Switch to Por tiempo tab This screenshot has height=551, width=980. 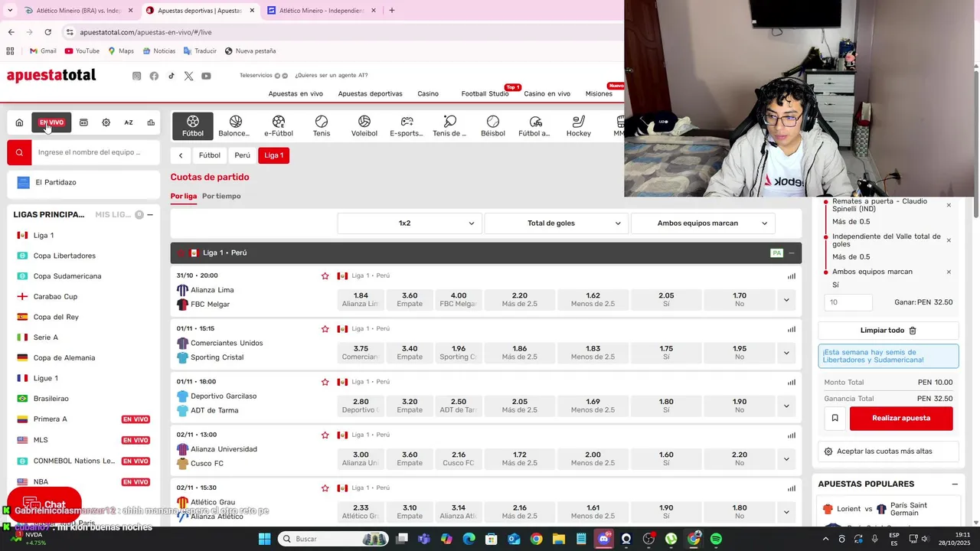[x=221, y=196]
